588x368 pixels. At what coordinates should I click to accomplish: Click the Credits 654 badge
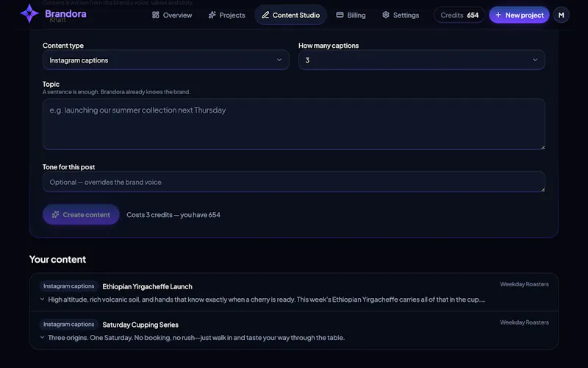[459, 15]
